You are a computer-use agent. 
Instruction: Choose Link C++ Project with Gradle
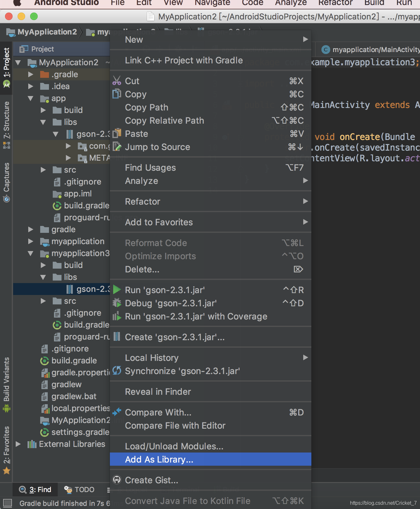211,60
